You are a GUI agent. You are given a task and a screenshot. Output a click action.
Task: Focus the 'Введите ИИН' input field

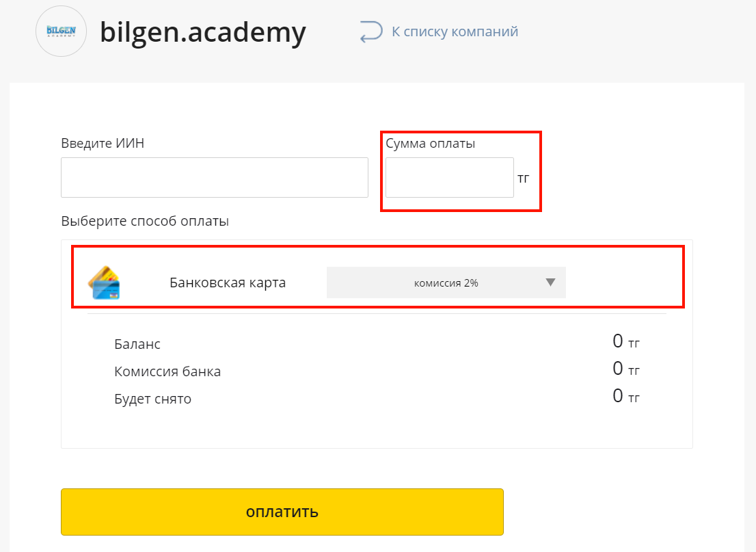tap(215, 177)
